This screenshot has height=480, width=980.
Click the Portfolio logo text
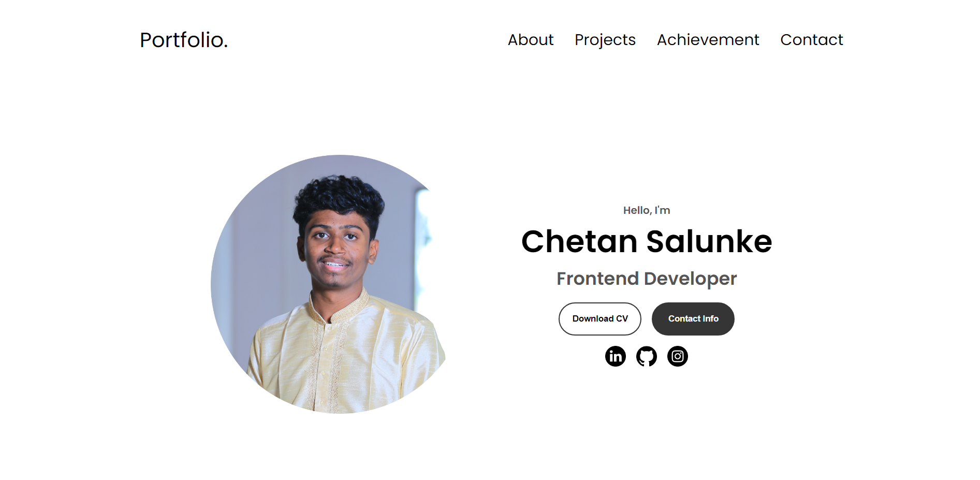(x=184, y=40)
